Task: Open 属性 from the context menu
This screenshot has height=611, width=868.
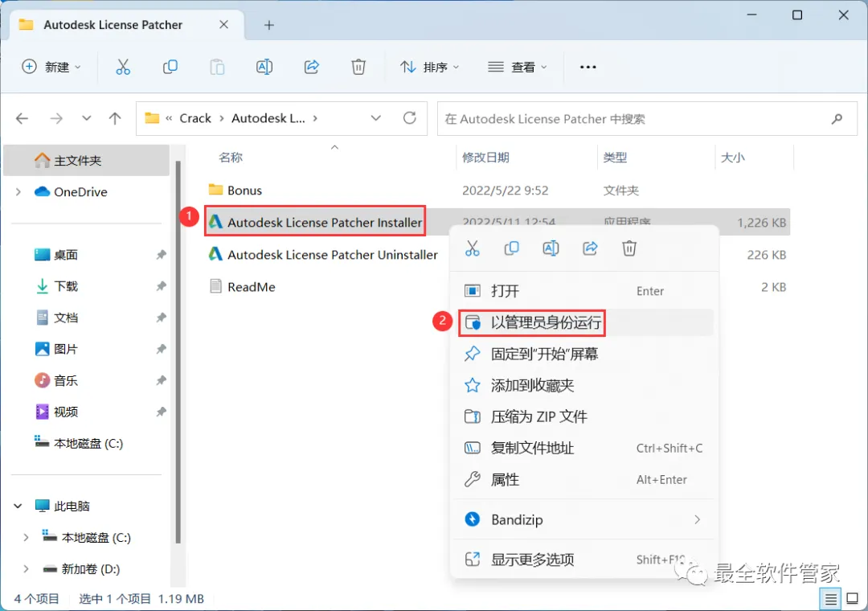Action: click(x=583, y=480)
